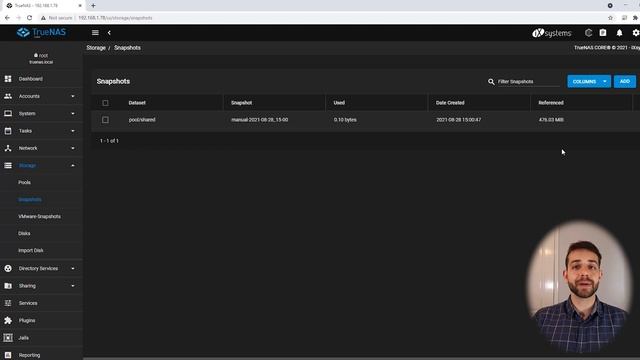
Task: Check the pool/shared snapshot row checkbox
Action: coord(105,120)
